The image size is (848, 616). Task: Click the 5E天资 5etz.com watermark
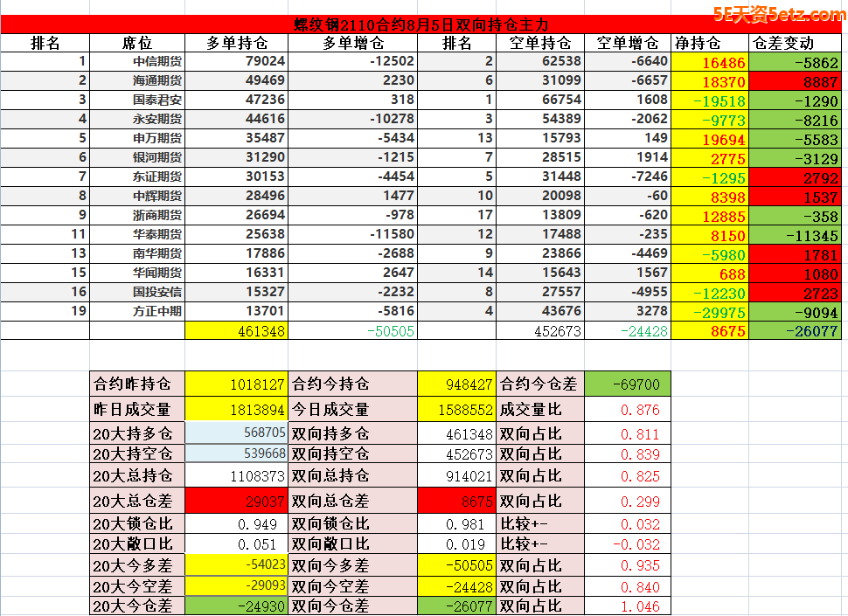tap(779, 14)
